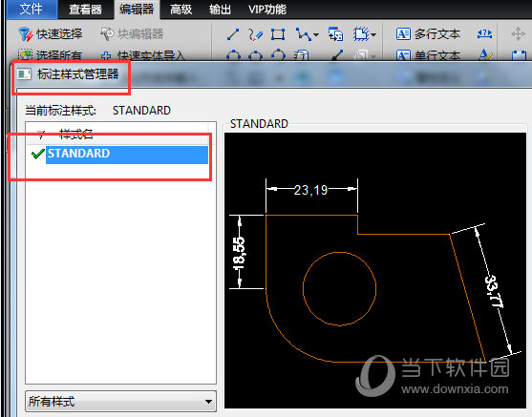Image resolution: width=532 pixels, height=417 pixels.
Task: Select the Line drawing tool
Action: pos(233,34)
